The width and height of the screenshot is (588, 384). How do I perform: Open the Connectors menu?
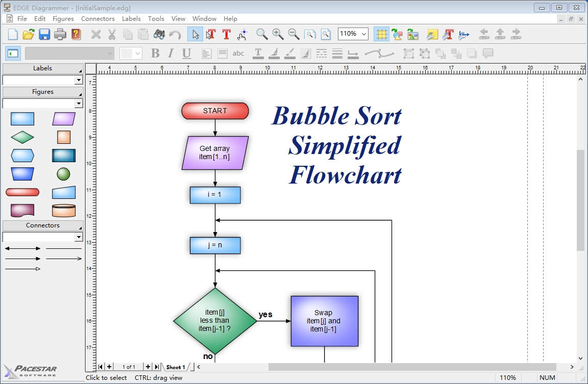click(x=98, y=19)
